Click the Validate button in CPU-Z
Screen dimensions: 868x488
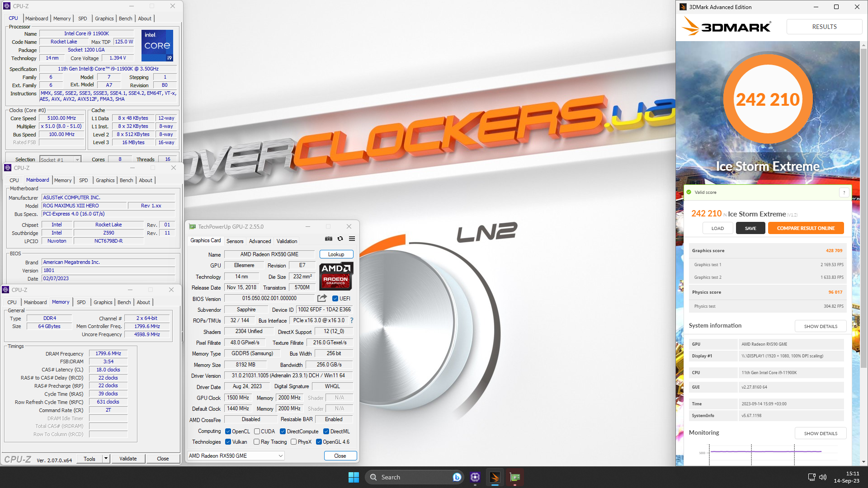[x=128, y=459]
